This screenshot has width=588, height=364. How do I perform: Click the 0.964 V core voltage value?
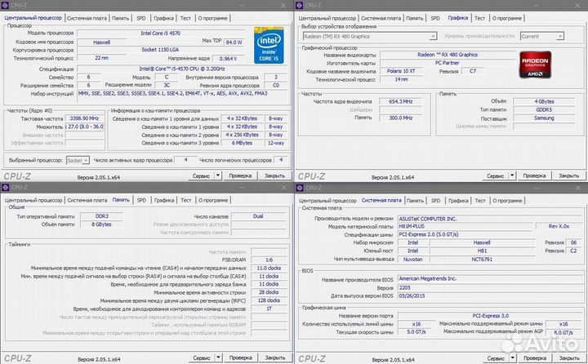tap(229, 59)
